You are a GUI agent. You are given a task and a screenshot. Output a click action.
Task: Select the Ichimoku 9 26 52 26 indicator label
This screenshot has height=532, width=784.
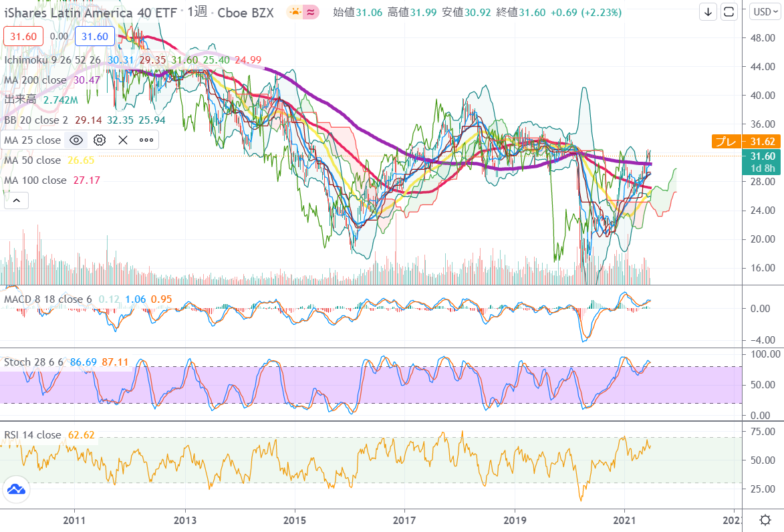[x=53, y=60]
